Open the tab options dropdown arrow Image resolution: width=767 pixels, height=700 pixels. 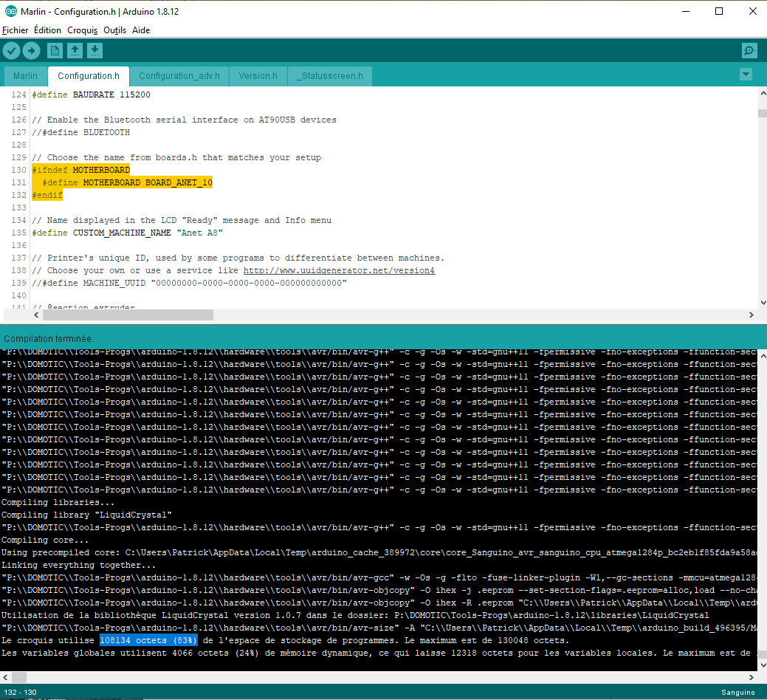[746, 75]
